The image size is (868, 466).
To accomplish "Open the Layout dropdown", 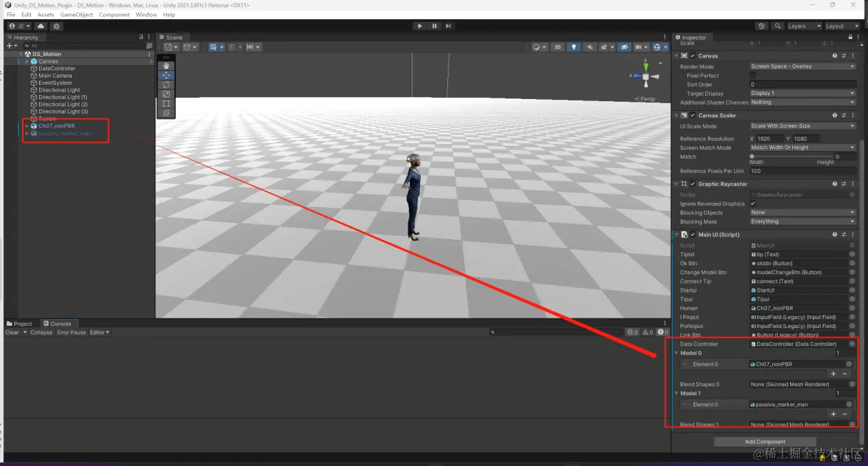I will tap(841, 26).
